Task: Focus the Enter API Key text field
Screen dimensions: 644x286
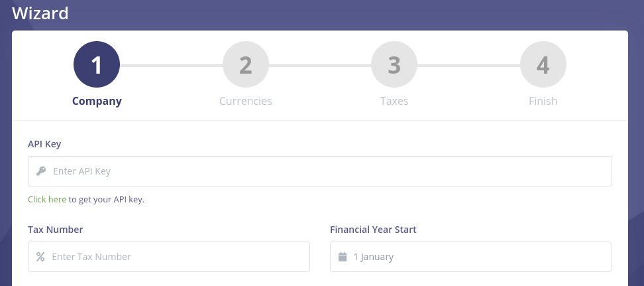Action: [325, 171]
